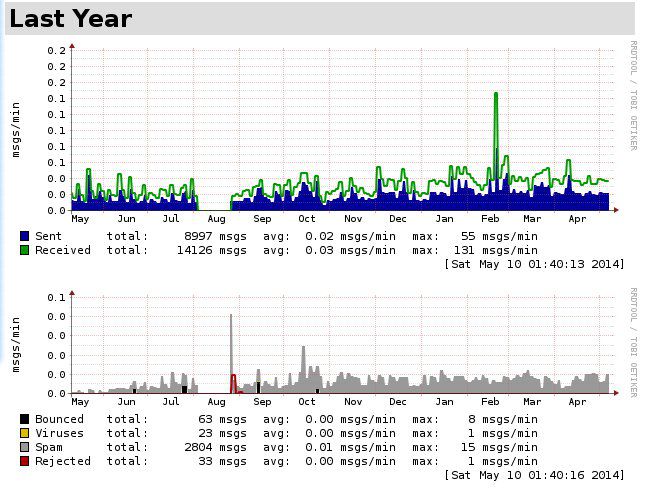This screenshot has width=649, height=488.
Task: Click the RRDTOOL watermark beside the top graph
Action: point(633,95)
